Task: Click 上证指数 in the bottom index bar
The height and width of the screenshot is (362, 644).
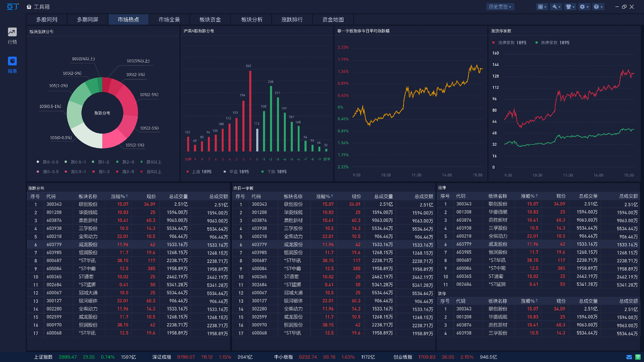Action: click(x=43, y=357)
